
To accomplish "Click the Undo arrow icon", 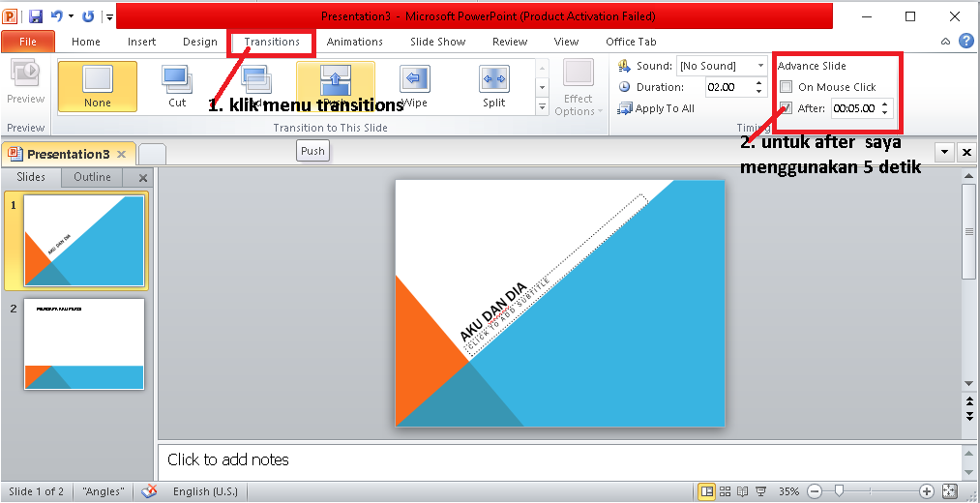I will tap(56, 16).
